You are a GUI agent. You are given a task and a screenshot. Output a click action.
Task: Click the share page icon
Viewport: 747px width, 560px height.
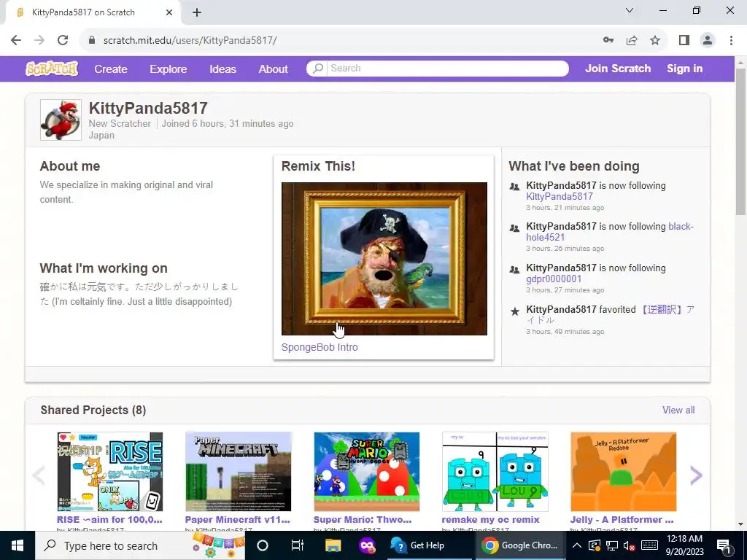click(x=632, y=40)
